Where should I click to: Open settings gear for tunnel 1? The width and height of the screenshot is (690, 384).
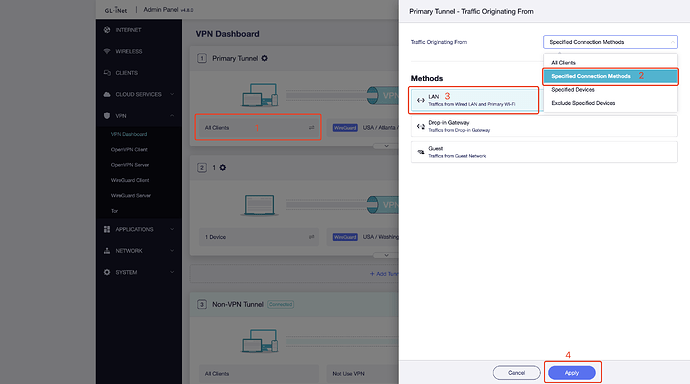point(223,168)
